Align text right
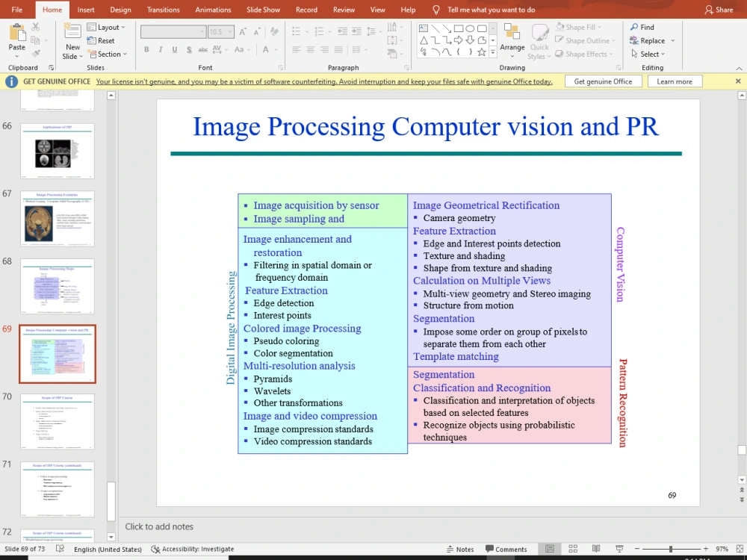Viewport: 747px width, 560px height. point(324,49)
